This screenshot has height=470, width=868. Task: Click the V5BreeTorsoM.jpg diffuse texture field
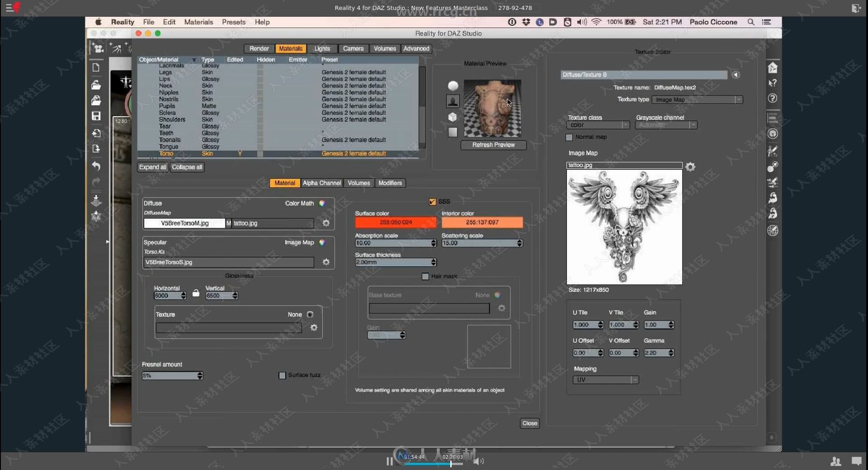click(184, 223)
